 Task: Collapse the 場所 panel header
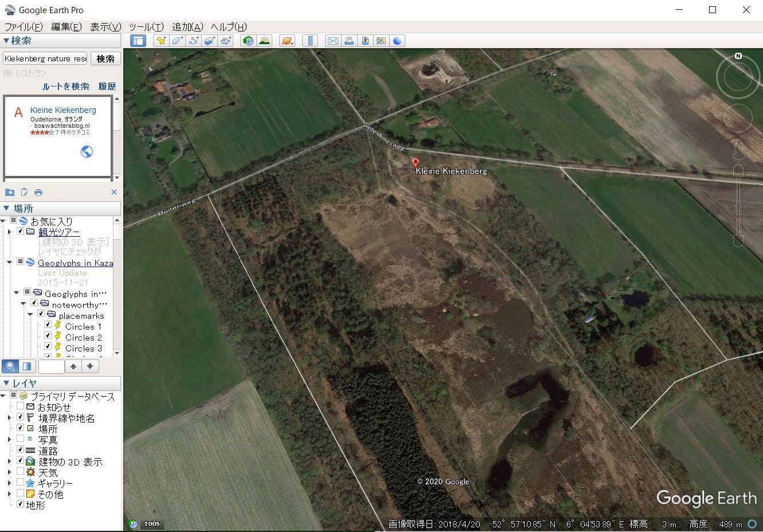pyautogui.click(x=61, y=209)
